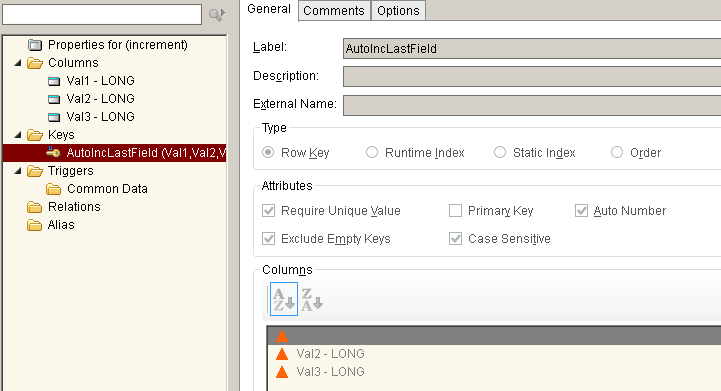Select 'Val2 - LONG' in key Columns list
Image resolution: width=721 pixels, height=391 pixels.
[330, 354]
